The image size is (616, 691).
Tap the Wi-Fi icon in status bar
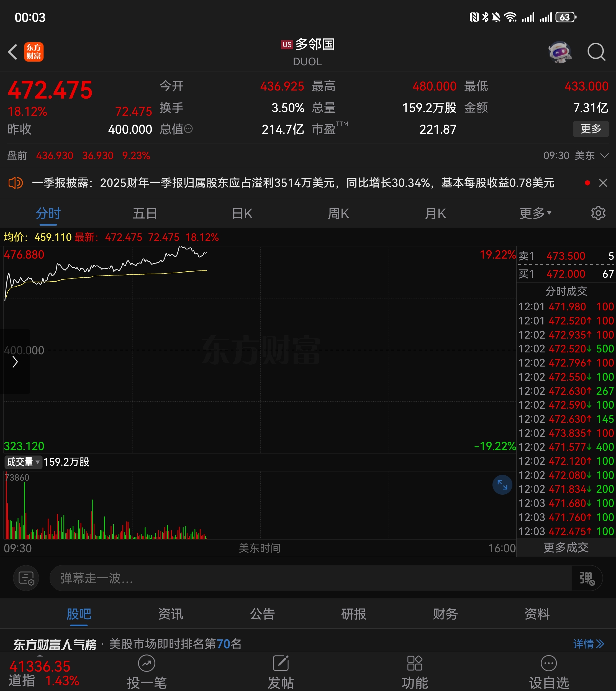coord(510,17)
